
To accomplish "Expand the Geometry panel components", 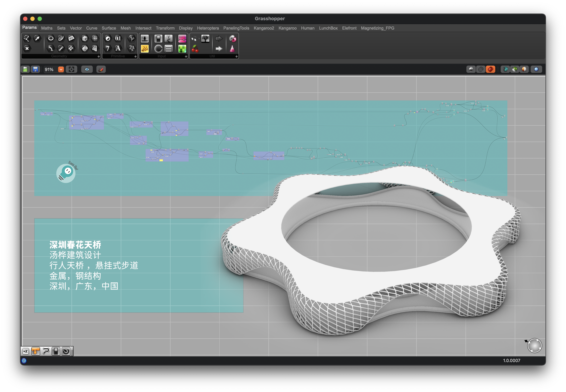I will pos(99,56).
